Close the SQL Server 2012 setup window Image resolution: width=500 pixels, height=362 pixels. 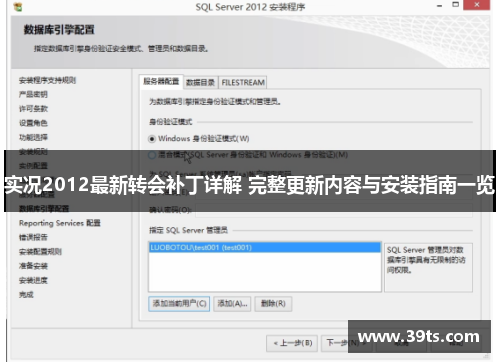tap(477, 5)
